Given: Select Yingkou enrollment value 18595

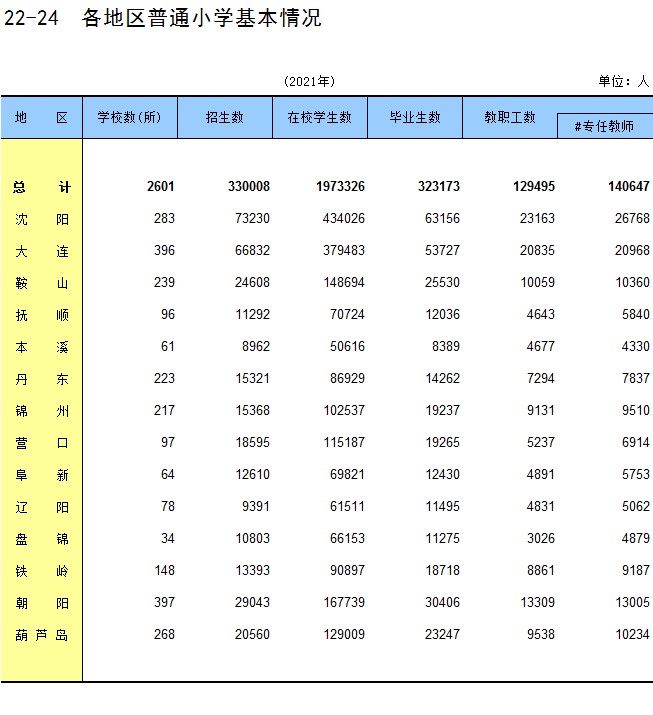Looking at the screenshot, I should [252, 442].
